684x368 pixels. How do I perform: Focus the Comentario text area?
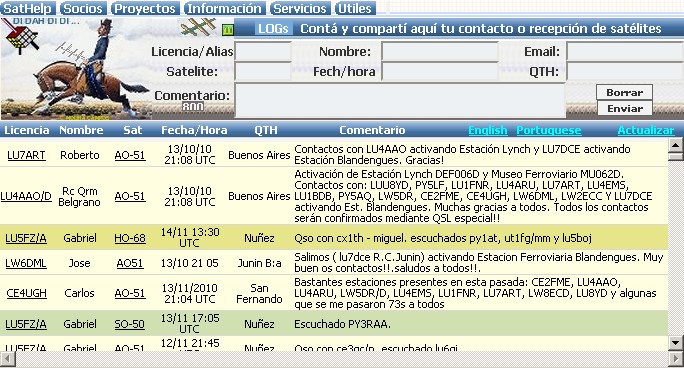(x=400, y=100)
